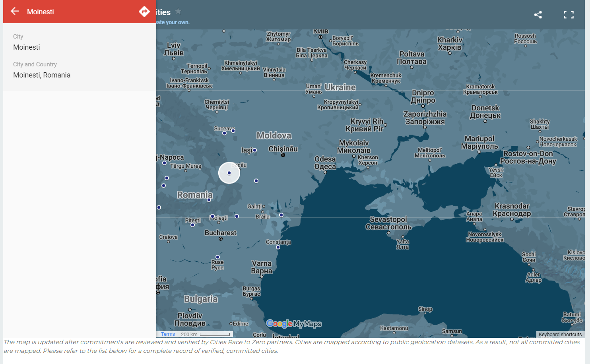590x364 pixels.
Task: Star this map as favorite
Action: (178, 12)
